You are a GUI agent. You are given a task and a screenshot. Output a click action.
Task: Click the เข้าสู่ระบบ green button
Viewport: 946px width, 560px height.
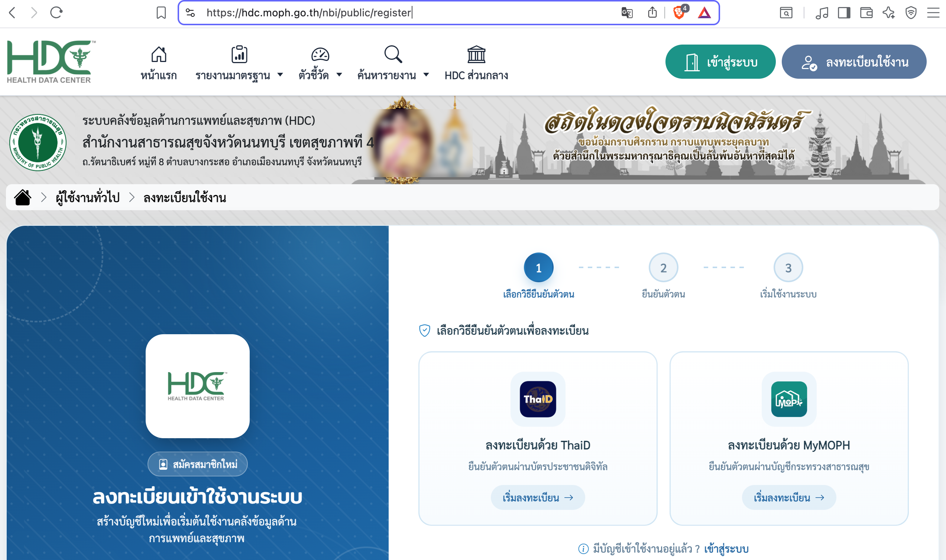point(720,62)
